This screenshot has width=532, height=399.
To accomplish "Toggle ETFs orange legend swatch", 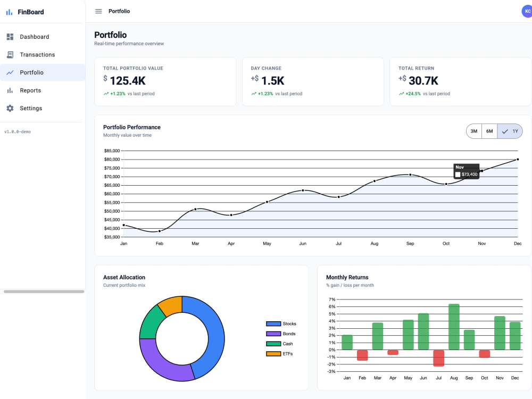I will [273, 354].
